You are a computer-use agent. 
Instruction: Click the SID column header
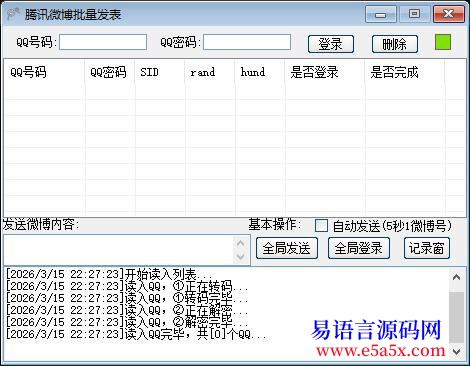point(160,72)
